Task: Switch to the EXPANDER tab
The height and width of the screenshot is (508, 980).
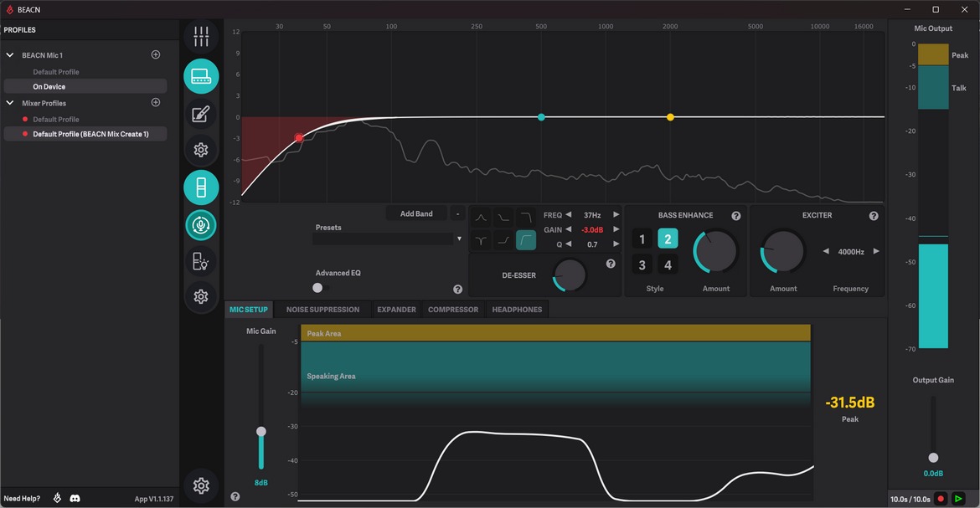Action: pos(396,310)
